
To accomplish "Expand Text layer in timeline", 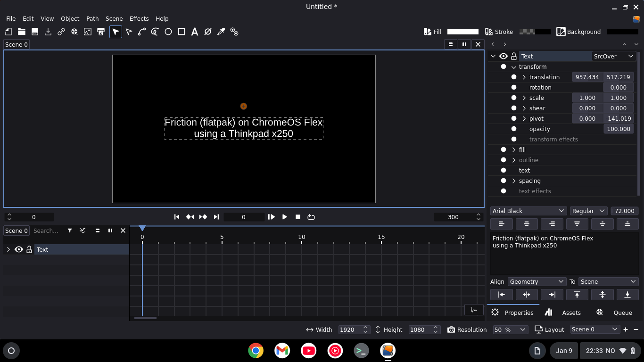I will tap(8, 249).
